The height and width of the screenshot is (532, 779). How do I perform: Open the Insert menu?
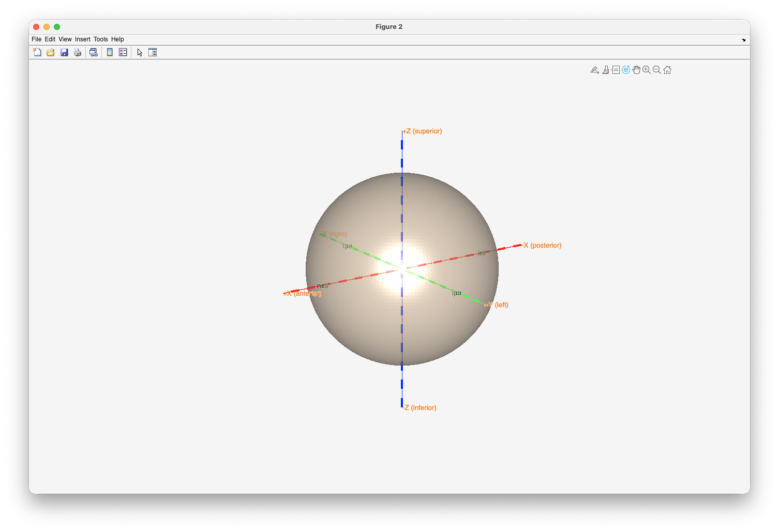(82, 39)
